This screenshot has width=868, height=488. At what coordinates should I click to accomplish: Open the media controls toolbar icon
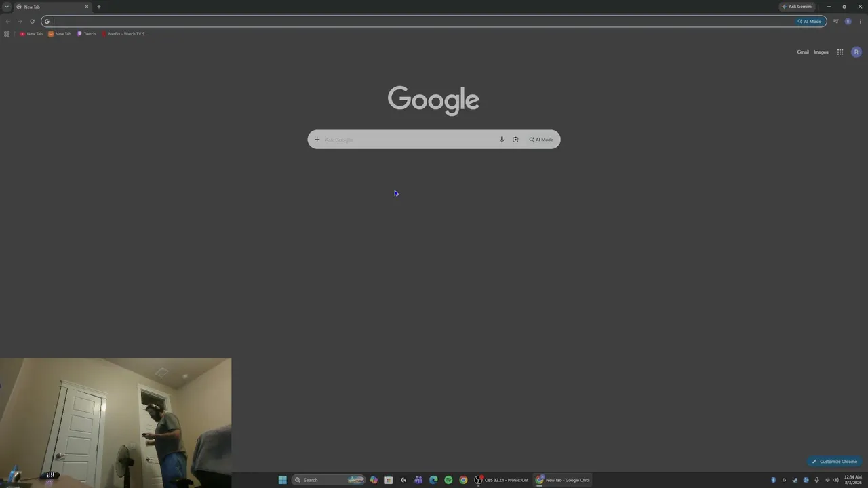point(836,21)
